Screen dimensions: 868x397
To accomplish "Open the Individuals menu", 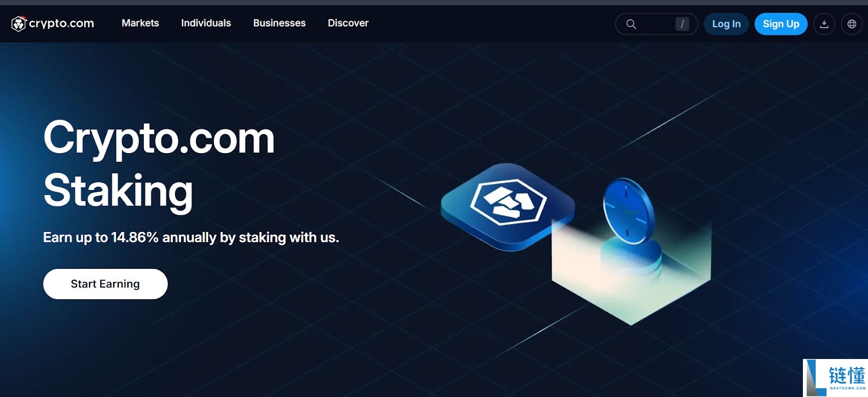I will click(206, 23).
